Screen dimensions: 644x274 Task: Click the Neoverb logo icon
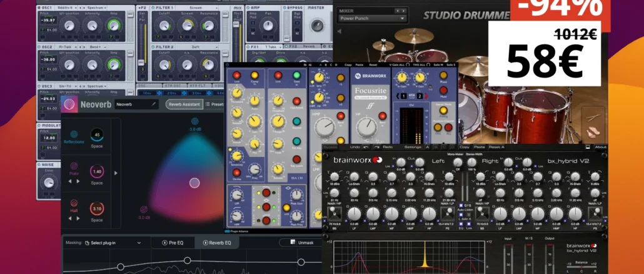(x=70, y=104)
